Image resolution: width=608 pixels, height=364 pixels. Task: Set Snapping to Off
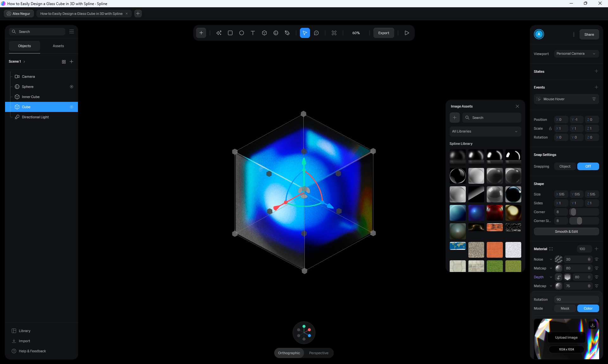588,166
